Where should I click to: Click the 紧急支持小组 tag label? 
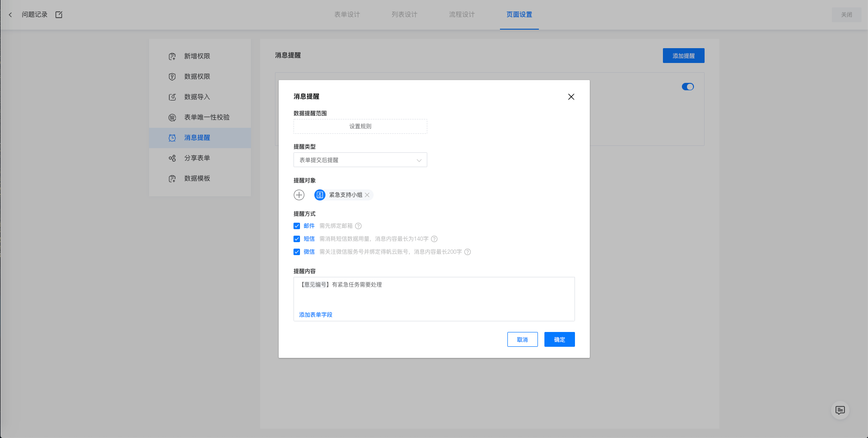click(x=346, y=195)
